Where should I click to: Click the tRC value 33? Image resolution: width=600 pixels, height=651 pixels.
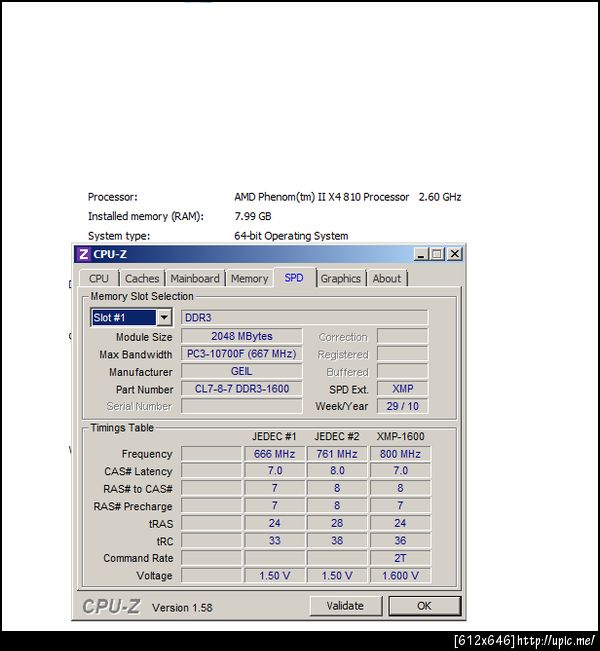pyautogui.click(x=274, y=541)
